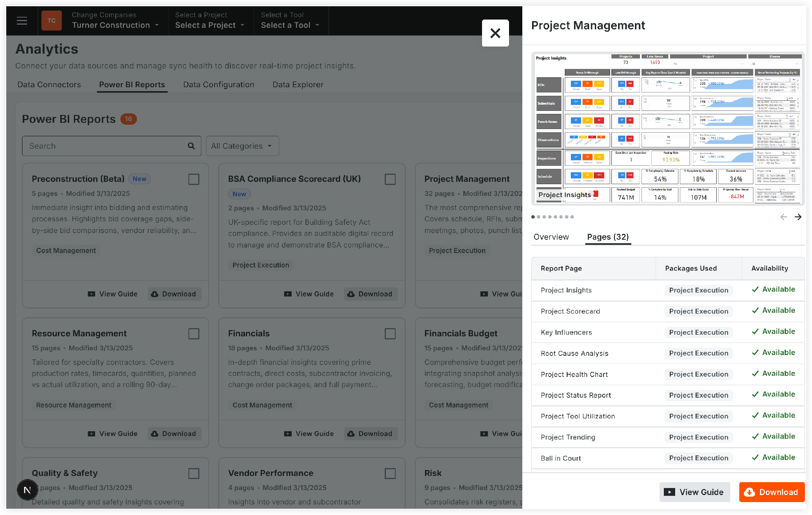Click Project Status Report page row
Screen dimensions: 812x515
click(x=668, y=395)
